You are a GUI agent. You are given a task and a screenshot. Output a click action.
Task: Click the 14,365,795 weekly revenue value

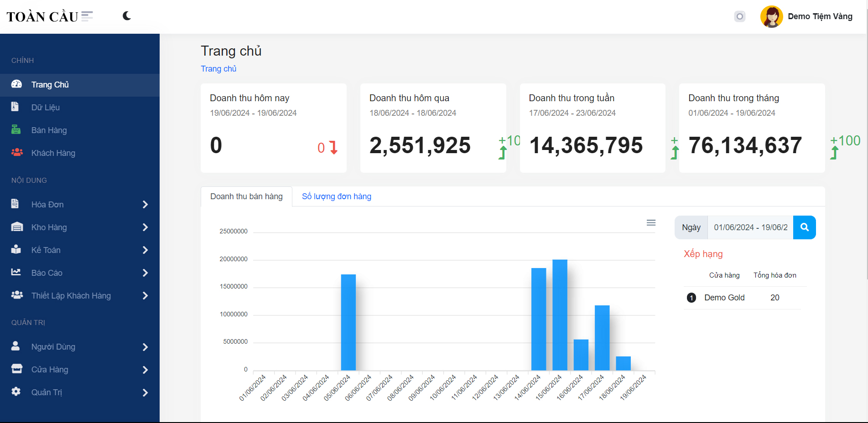click(x=586, y=145)
